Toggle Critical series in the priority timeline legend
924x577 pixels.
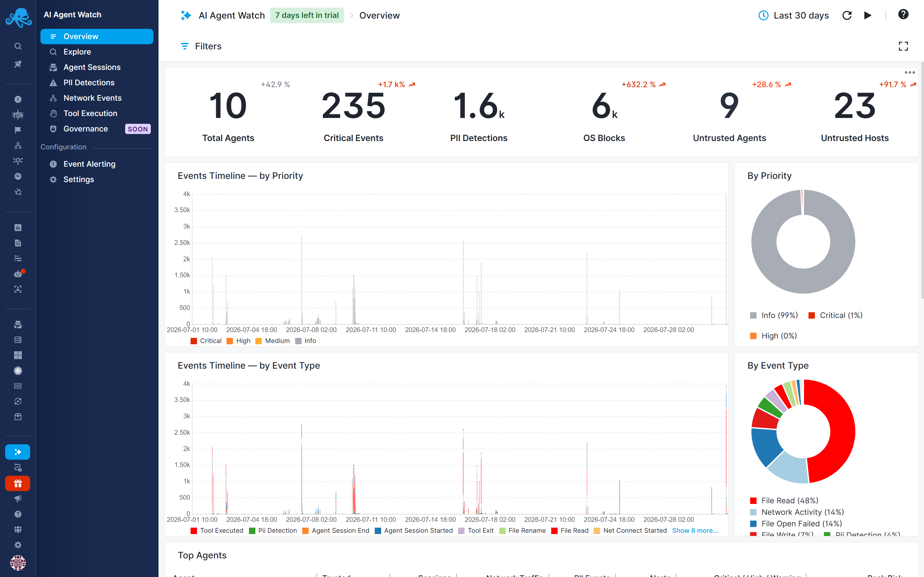(206, 341)
